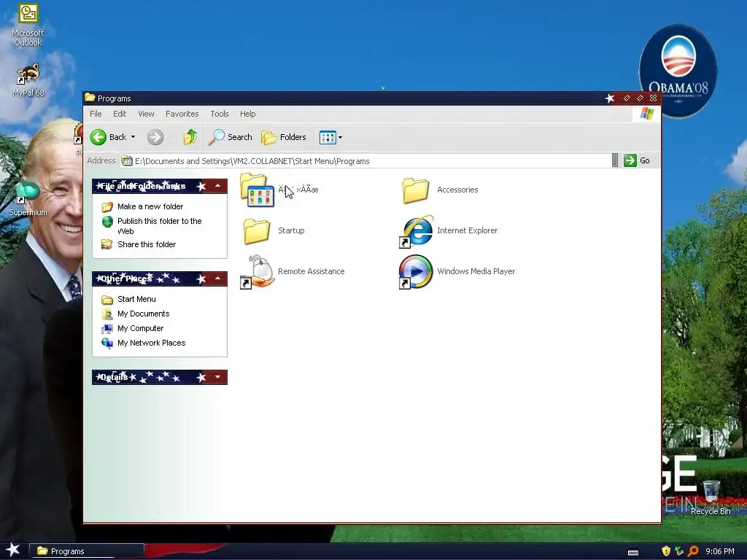747x560 pixels.
Task: Click the Programs taskbar button
Action: pos(87,551)
